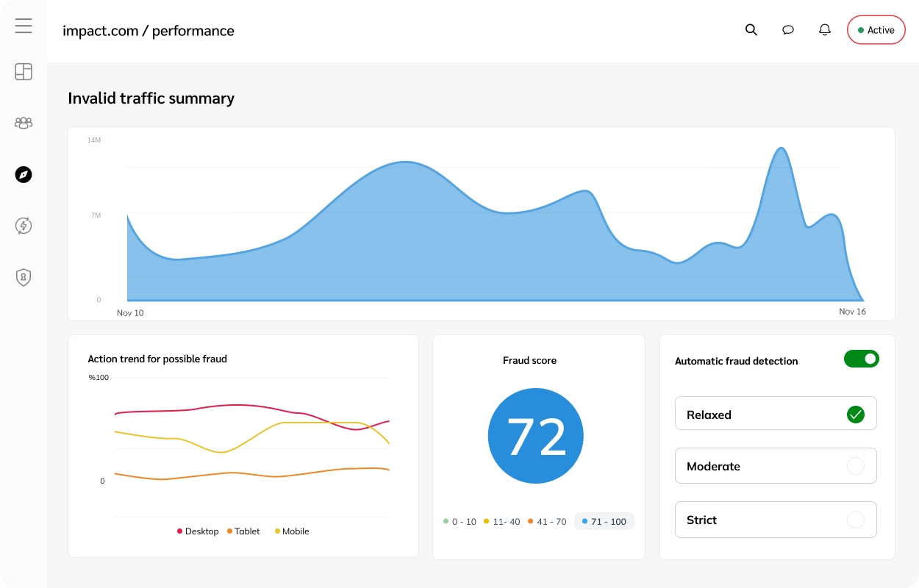
Task: Select the 41 - 70 fraud score range
Action: point(546,522)
